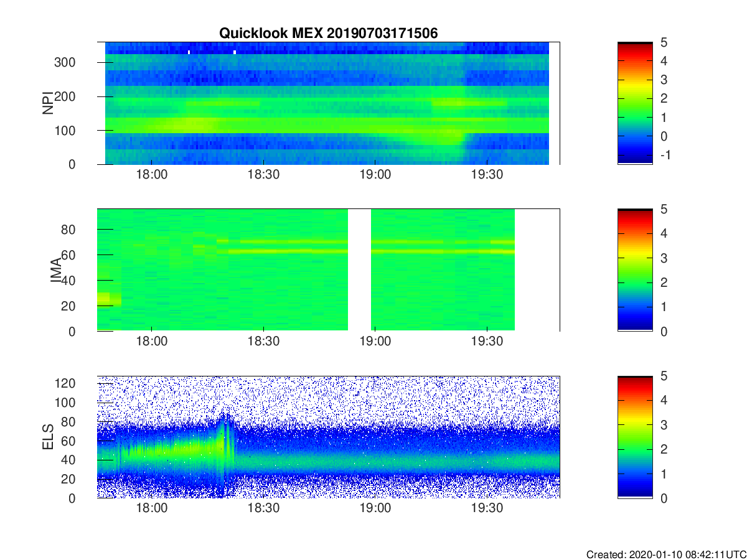The image size is (747, 560).
Task: Click the NPI spectrogram plot area
Action: [327, 103]
